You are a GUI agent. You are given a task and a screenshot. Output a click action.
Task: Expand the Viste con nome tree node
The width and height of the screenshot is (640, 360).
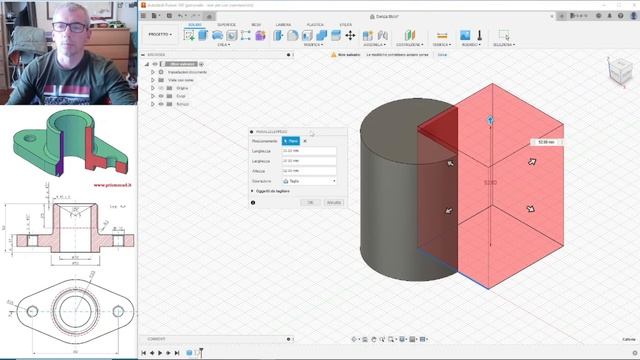[x=153, y=80]
